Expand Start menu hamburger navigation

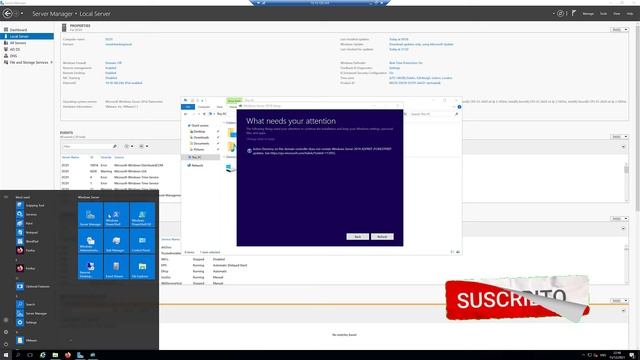coord(6,197)
